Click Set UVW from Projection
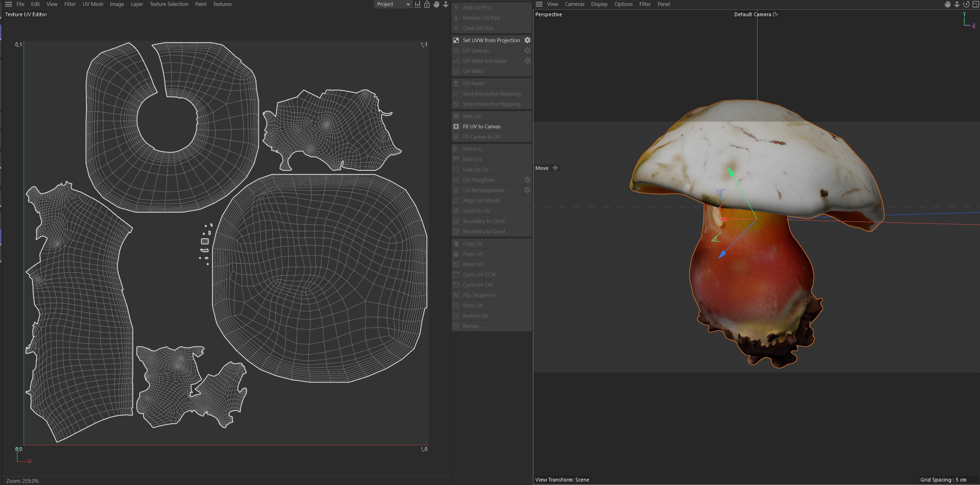Screen dimensions: 980x485 coord(491,40)
